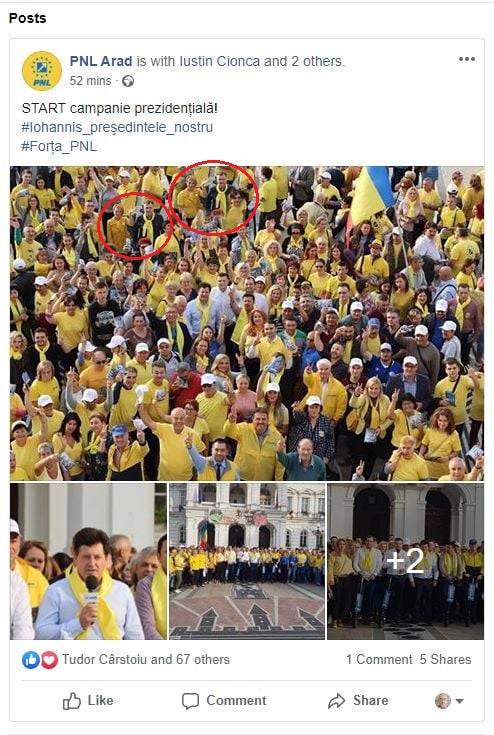Expand the profile switcher dropdown arrow
The width and height of the screenshot is (494, 735).
[460, 701]
